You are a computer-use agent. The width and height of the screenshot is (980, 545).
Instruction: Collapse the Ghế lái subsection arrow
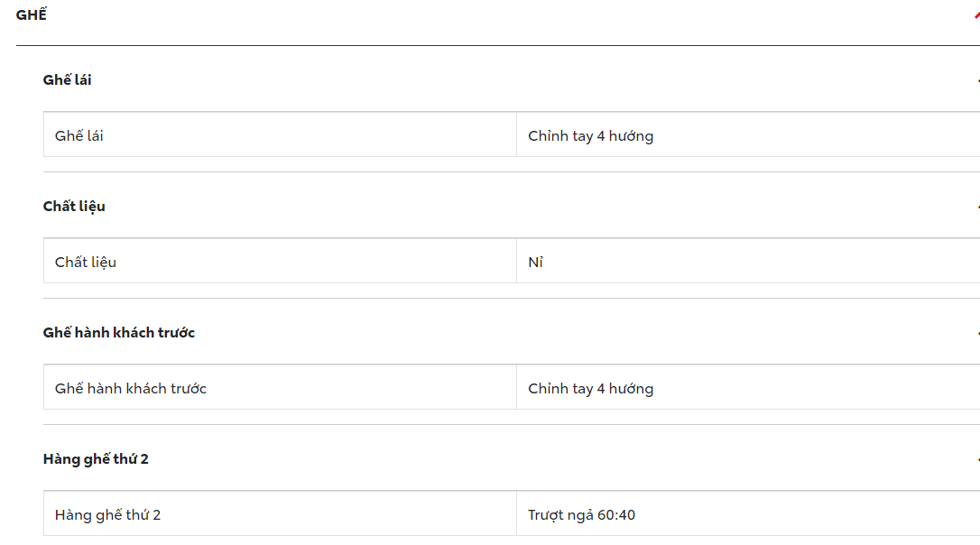coord(977,80)
